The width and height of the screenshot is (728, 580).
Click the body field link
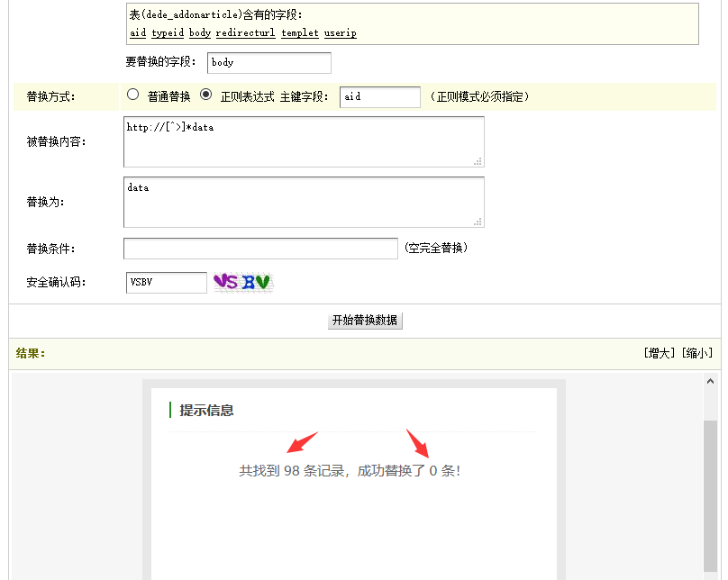pos(200,32)
